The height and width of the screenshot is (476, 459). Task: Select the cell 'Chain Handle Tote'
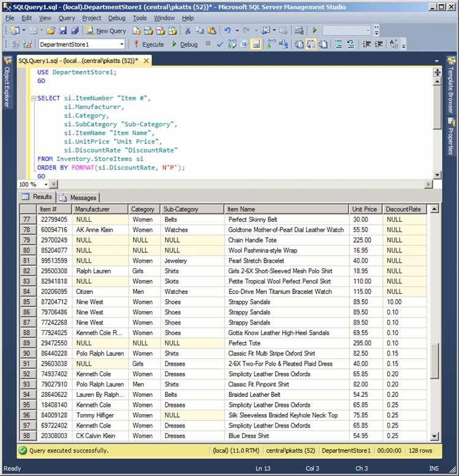pos(286,240)
